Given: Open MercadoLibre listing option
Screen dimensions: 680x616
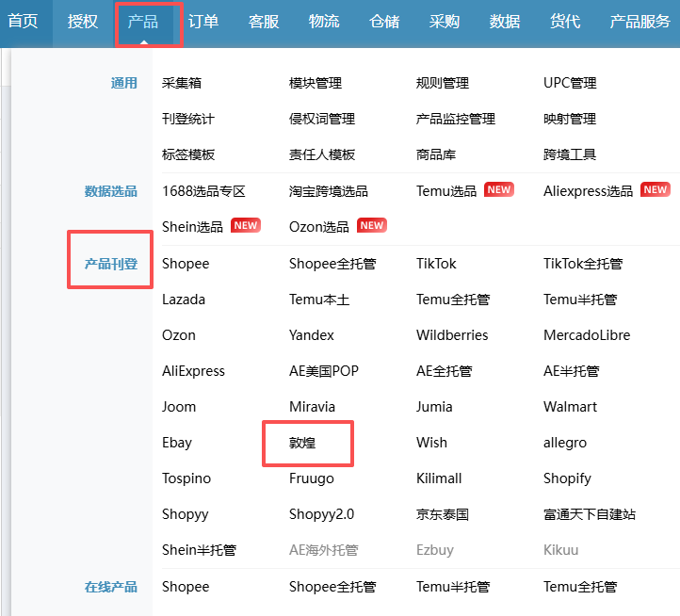Looking at the screenshot, I should point(587,335).
